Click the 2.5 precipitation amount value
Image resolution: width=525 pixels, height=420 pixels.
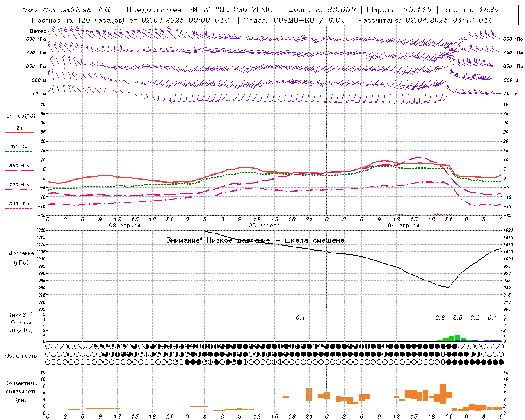pyautogui.click(x=457, y=317)
